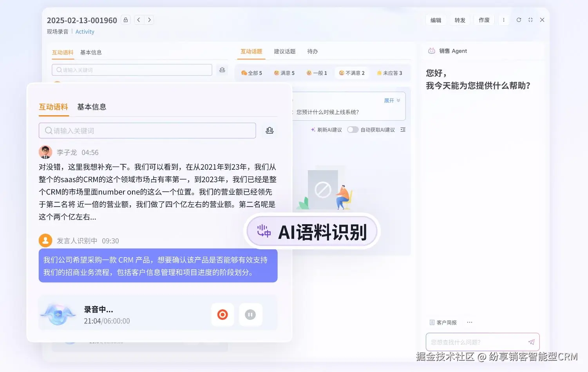This screenshot has width=588, height=372.
Task: Click the orange 发言人识别中 avatar
Action: pyautogui.click(x=45, y=240)
